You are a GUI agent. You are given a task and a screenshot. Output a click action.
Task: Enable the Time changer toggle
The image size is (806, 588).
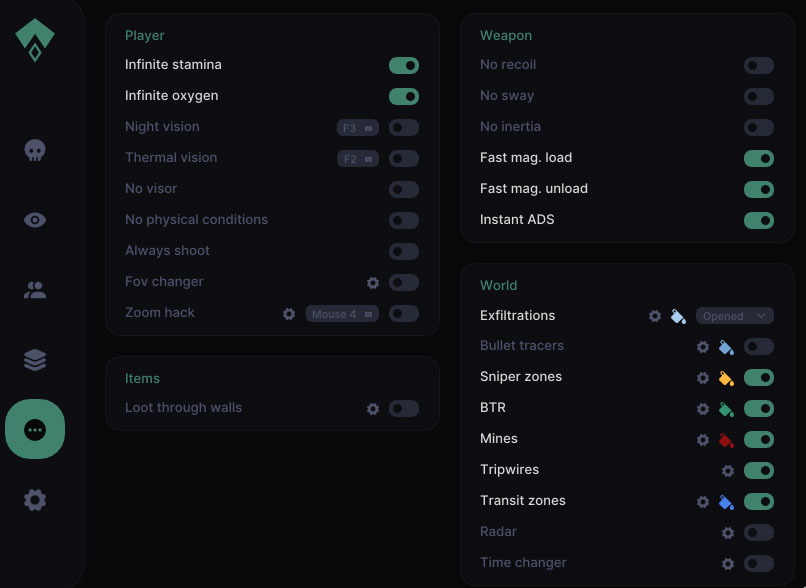[759, 564]
